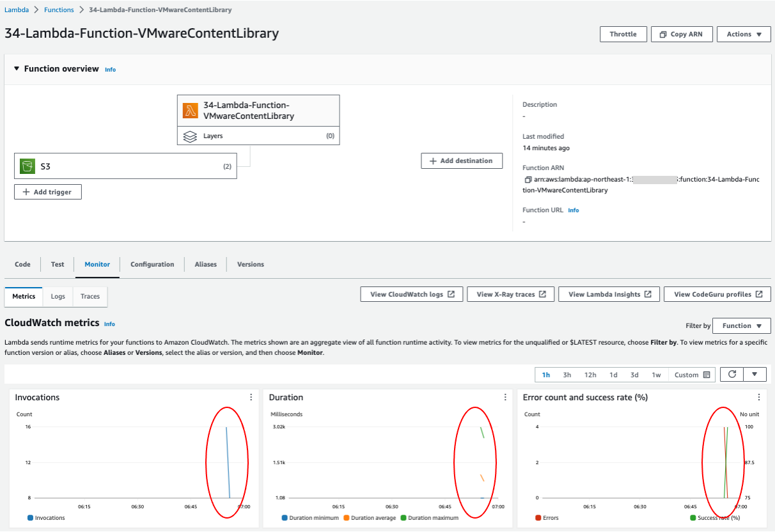Toggle the Duration average legend swatch
Screen dimensions: 775x532
[x=347, y=518]
